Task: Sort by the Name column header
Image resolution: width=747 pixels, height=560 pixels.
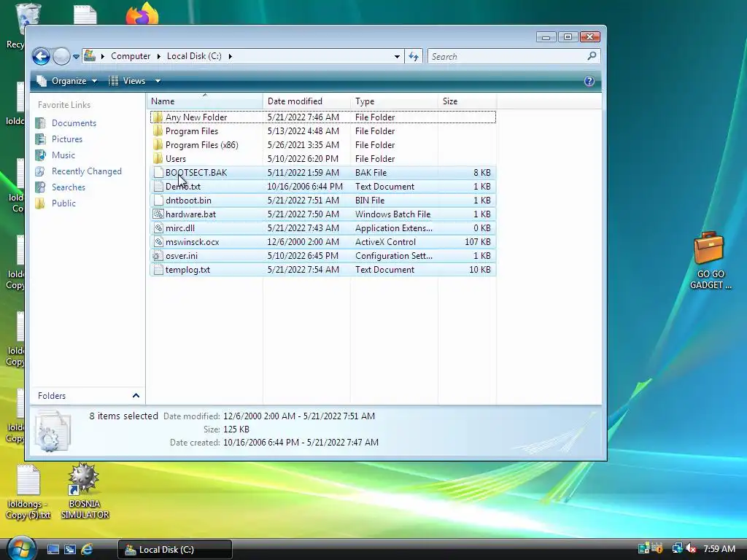Action: [x=205, y=101]
